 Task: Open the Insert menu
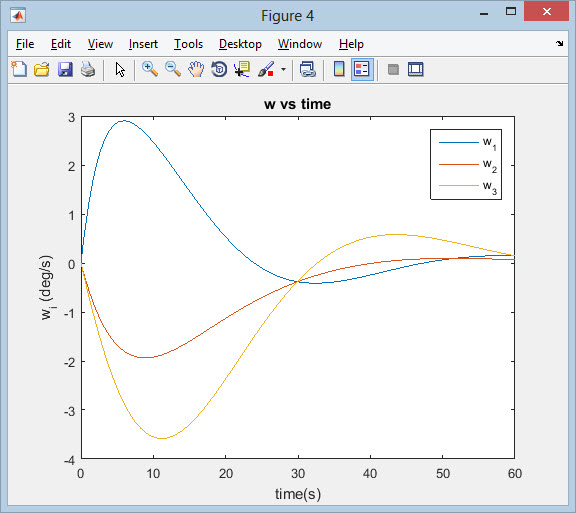click(143, 44)
